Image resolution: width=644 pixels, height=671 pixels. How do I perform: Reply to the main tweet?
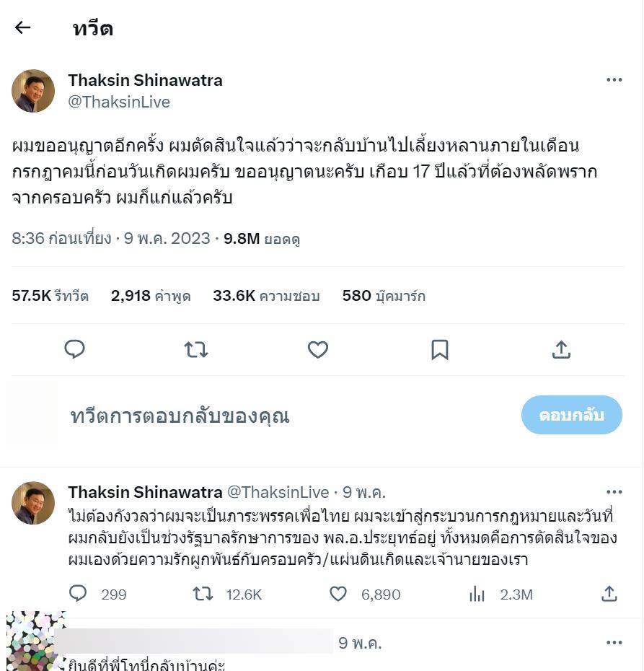coord(75,350)
